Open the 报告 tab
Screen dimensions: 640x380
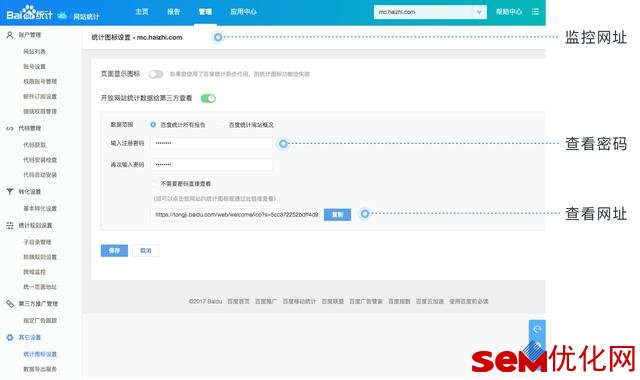(173, 12)
